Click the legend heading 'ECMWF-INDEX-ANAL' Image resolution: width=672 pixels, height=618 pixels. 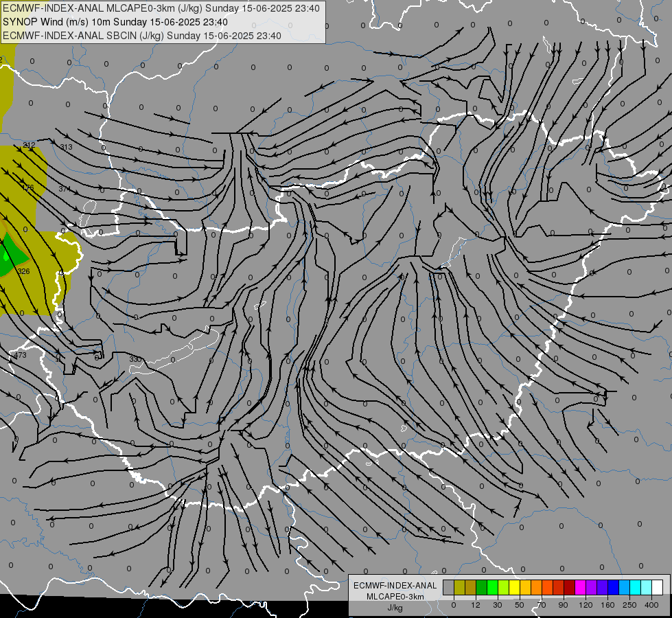(x=395, y=586)
